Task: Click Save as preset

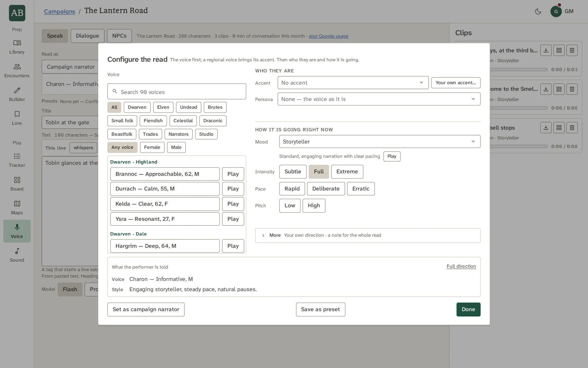Action: tap(320, 309)
